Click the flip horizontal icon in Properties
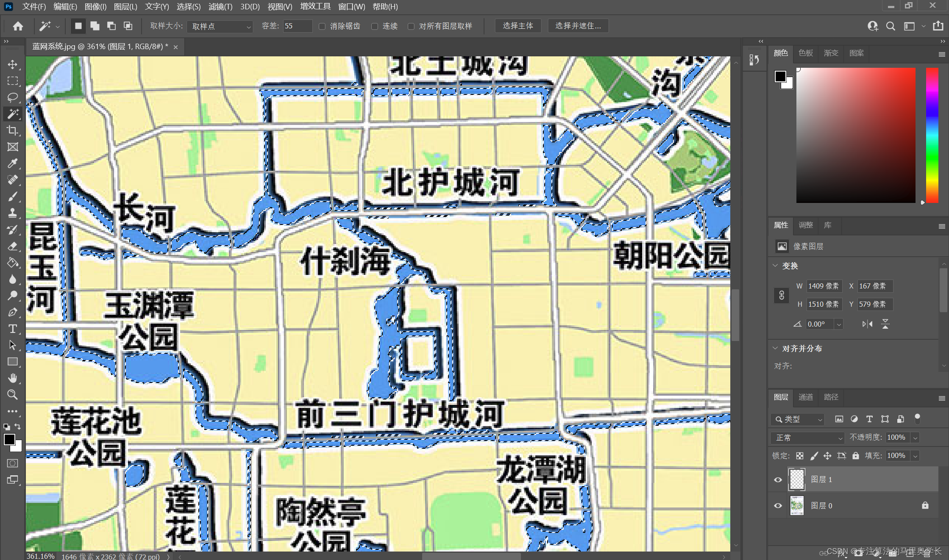 point(867,324)
